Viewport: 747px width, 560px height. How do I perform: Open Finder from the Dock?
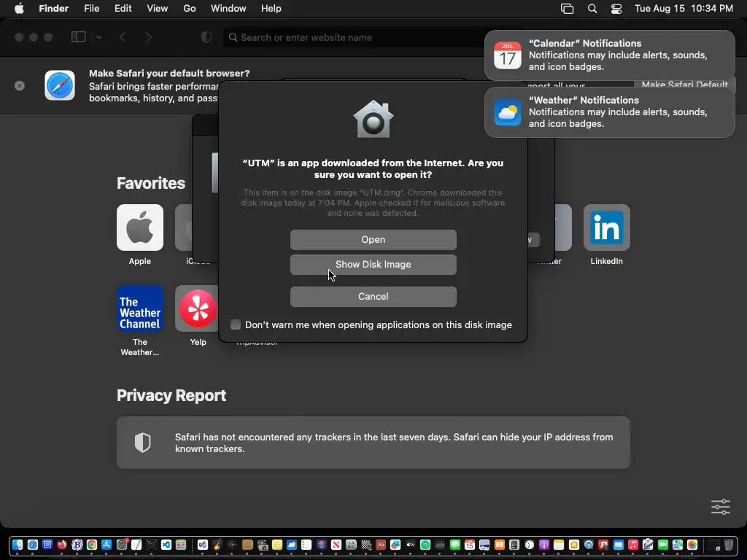tap(18, 545)
